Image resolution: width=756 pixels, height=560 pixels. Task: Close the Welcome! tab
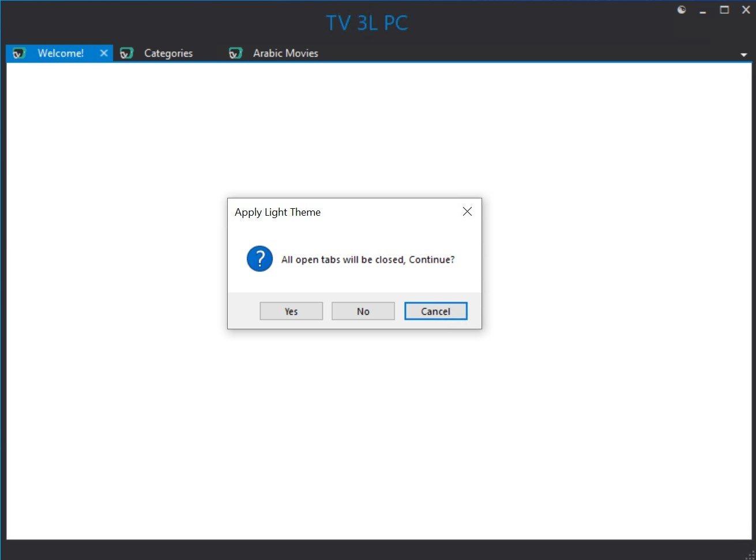104,53
